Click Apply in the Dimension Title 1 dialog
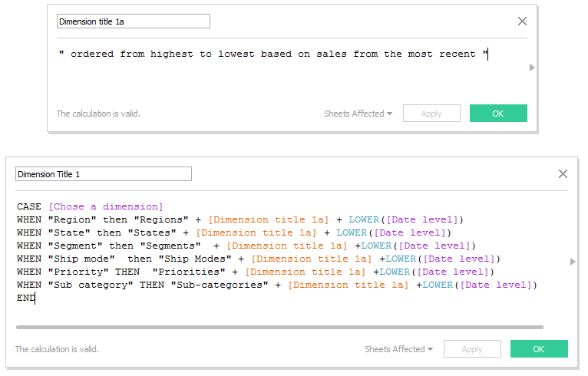The width and height of the screenshot is (588, 376). coord(472,348)
